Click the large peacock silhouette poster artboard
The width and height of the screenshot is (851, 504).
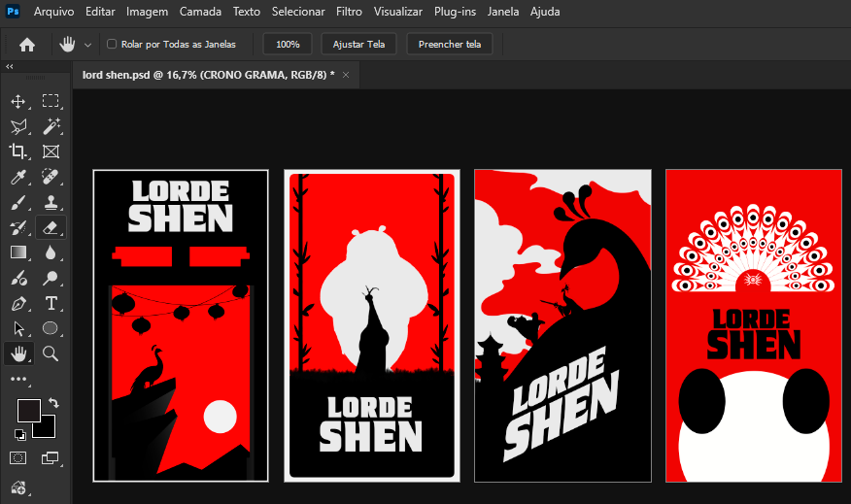[x=562, y=325]
